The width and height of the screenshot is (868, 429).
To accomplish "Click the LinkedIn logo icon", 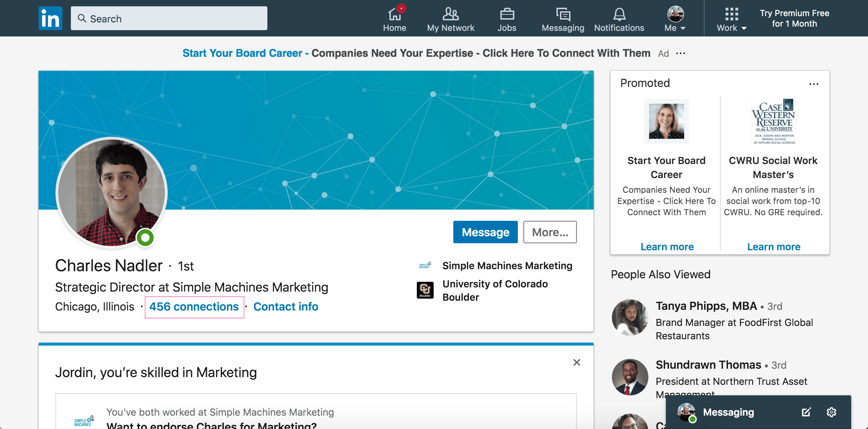I will tap(51, 18).
